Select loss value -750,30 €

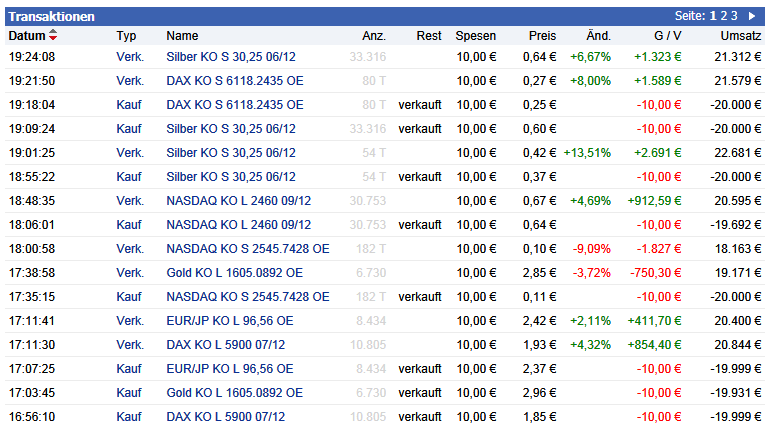coord(656,272)
